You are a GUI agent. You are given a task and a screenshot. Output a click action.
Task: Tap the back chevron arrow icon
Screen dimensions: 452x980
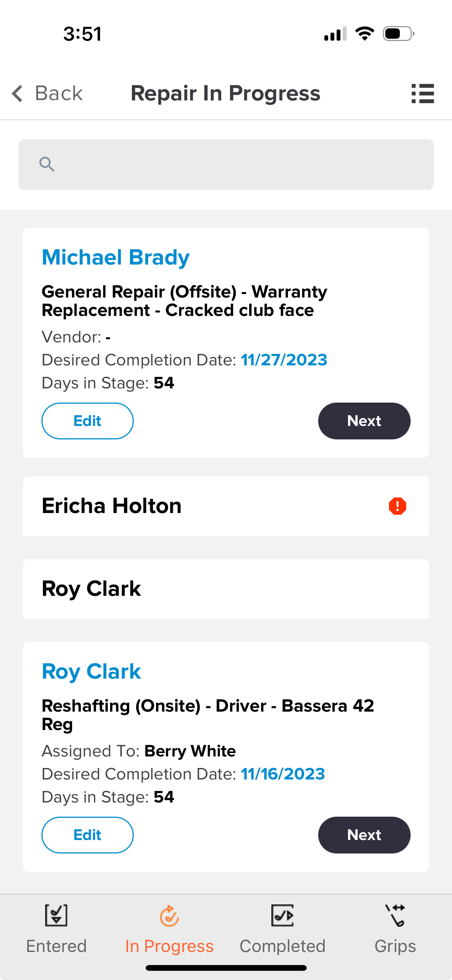17,94
